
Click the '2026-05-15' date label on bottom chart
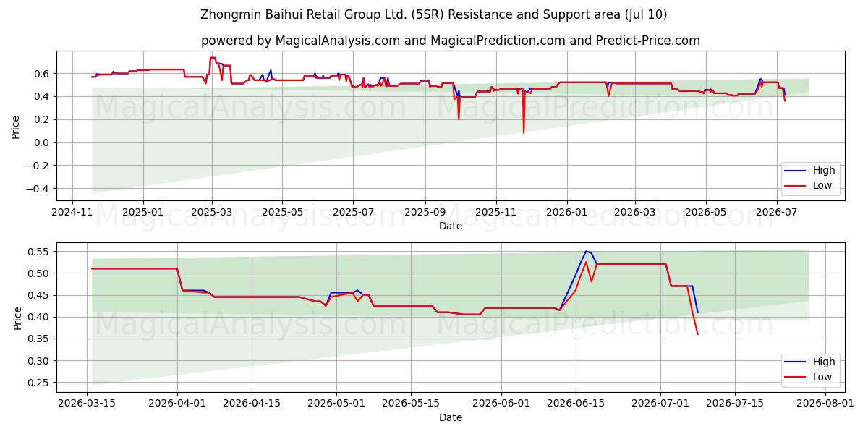pyautogui.click(x=412, y=404)
